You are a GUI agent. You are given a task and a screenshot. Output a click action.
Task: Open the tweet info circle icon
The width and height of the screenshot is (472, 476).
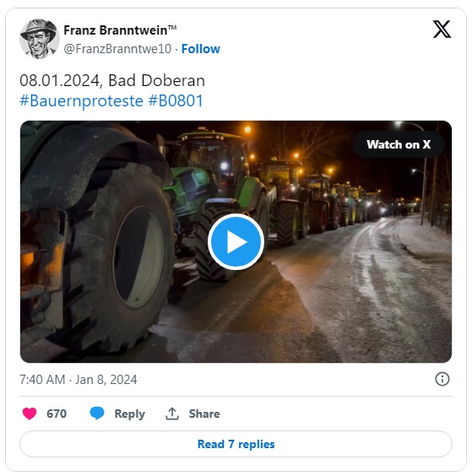tap(442, 379)
